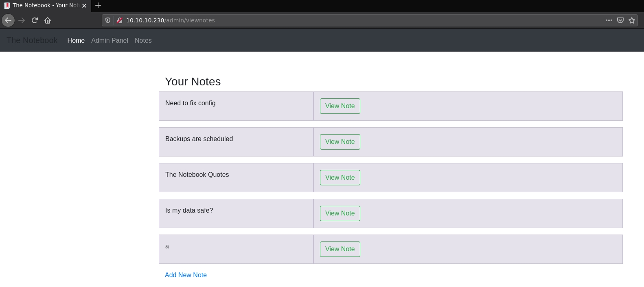The image size is (644, 287).
Task: Open the Admin Panel nav item
Action: pos(110,40)
